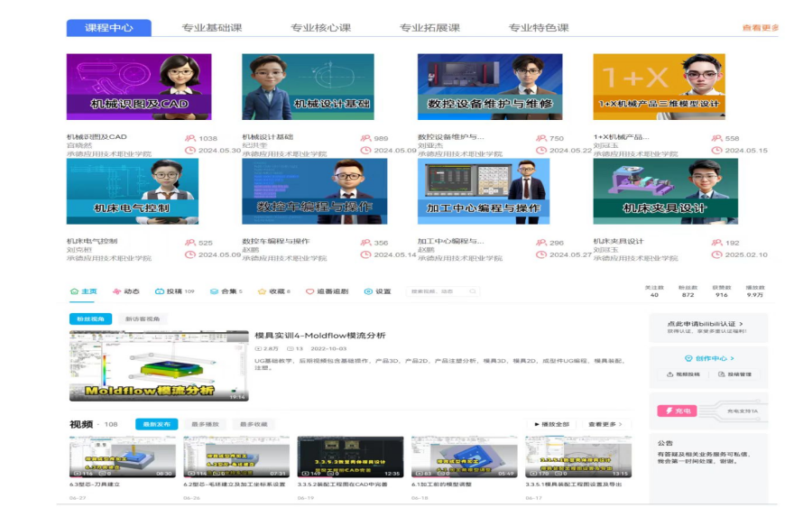This screenshot has height=526, width=812.
Task: Click the 合集 collections icon
Action: [215, 291]
